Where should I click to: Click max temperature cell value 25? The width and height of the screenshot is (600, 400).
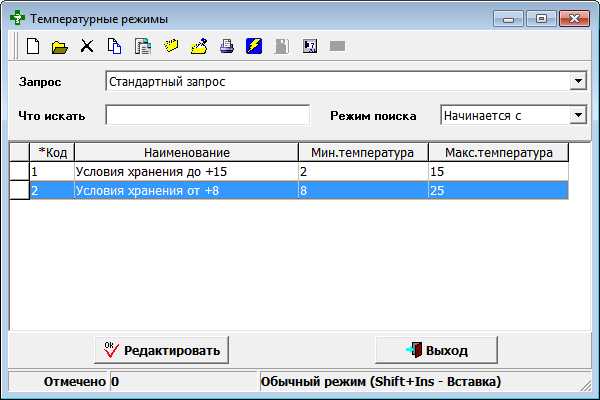498,190
